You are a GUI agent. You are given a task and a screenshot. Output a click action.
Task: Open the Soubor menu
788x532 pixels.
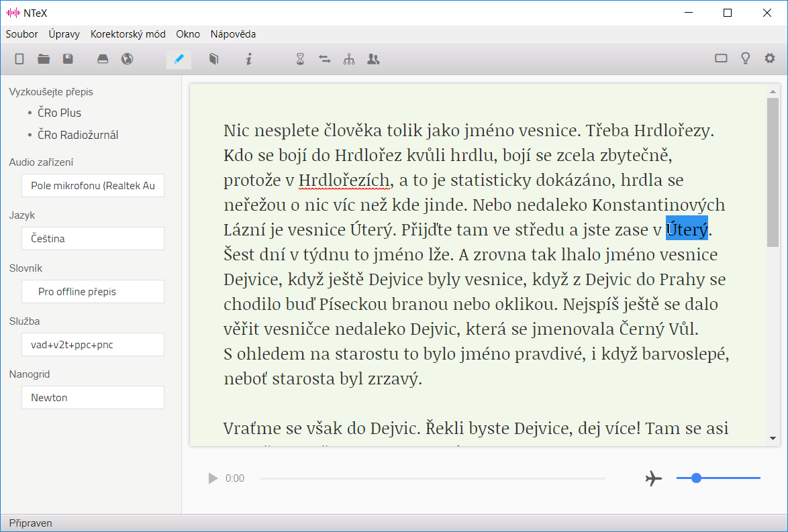(x=21, y=34)
